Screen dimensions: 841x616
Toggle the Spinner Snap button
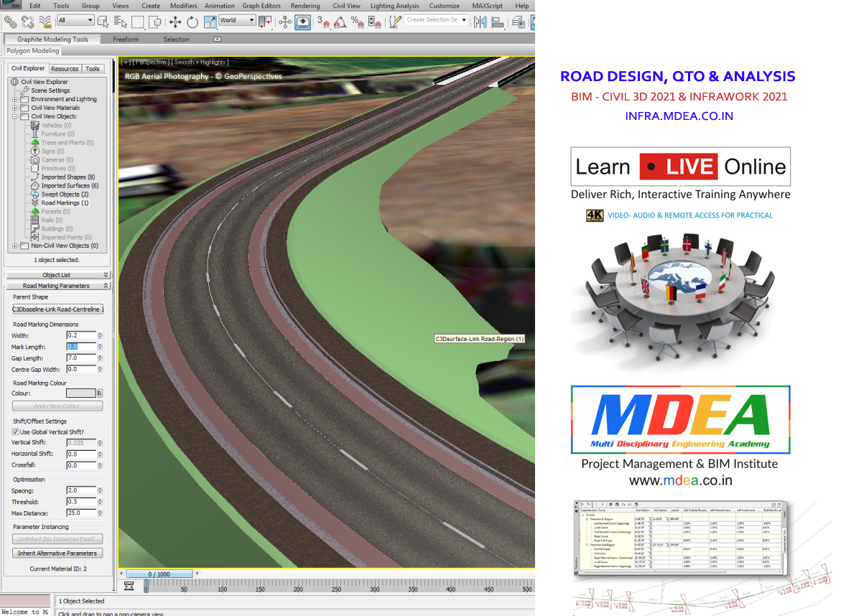click(375, 22)
